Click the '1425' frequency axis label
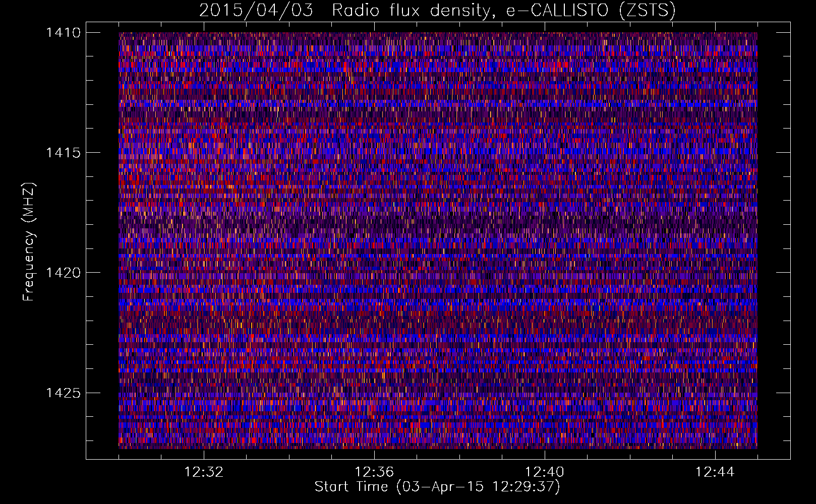This screenshot has height=504, width=816. [63, 393]
